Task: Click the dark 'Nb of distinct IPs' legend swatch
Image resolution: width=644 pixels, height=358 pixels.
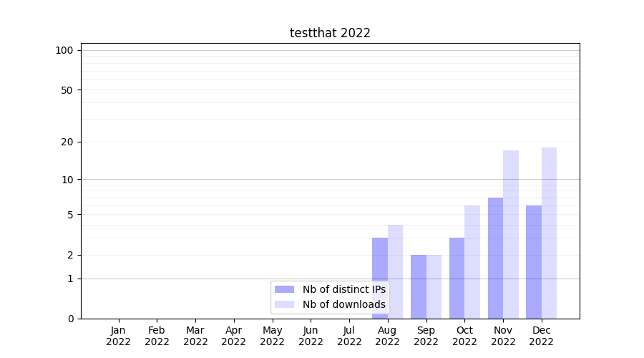Action: tap(284, 289)
